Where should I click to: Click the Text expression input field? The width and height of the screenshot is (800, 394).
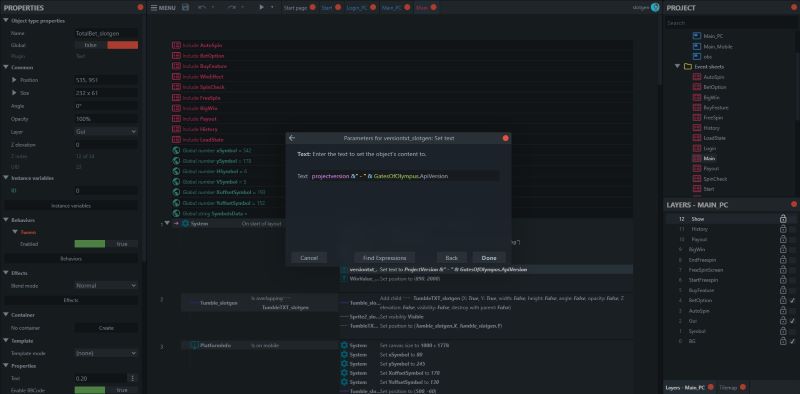point(405,176)
